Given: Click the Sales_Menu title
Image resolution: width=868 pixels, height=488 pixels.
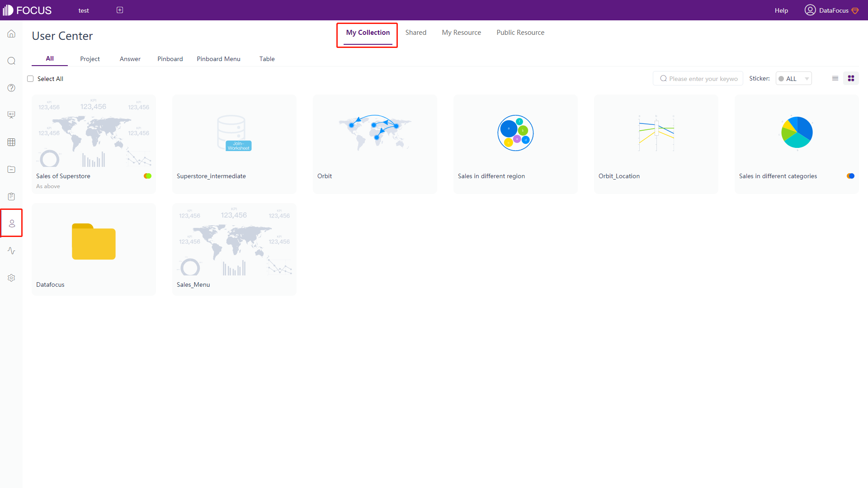Looking at the screenshot, I should tap(193, 284).
